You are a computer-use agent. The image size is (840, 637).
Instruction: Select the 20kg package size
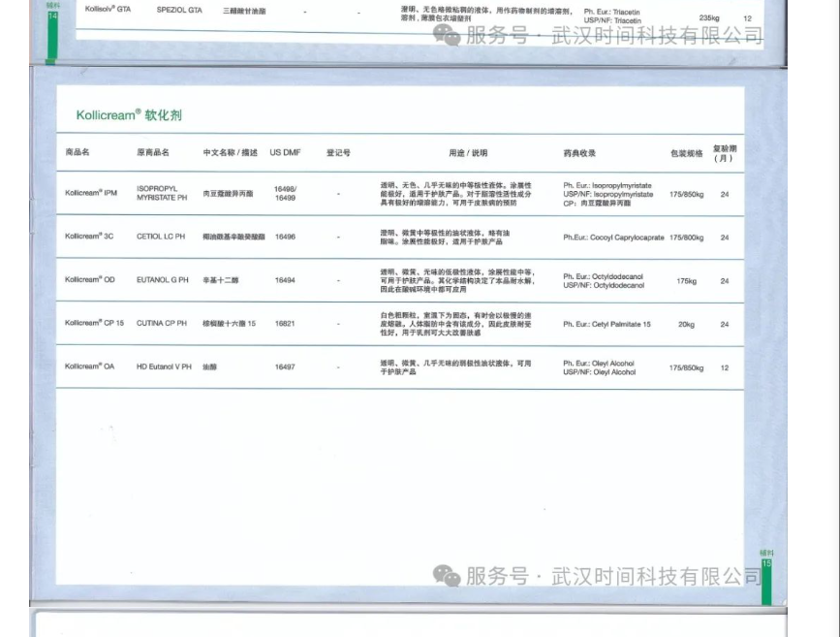pos(686,325)
